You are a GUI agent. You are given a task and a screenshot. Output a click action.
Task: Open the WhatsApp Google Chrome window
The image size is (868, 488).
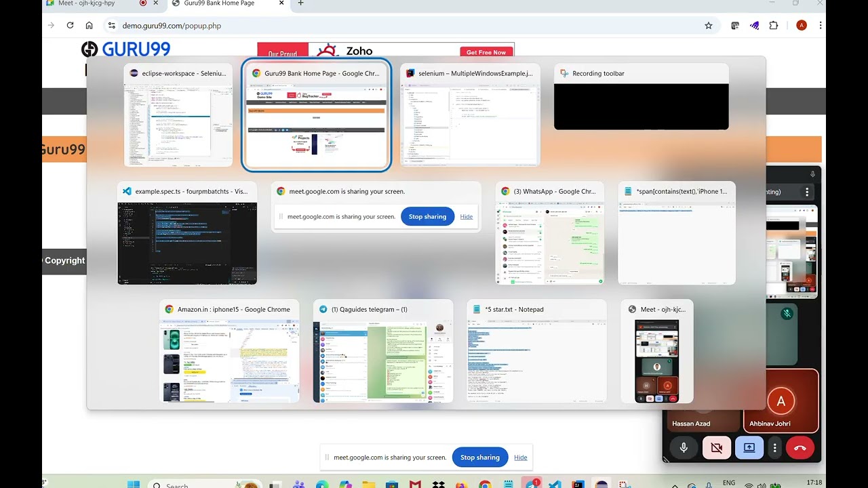coord(550,233)
